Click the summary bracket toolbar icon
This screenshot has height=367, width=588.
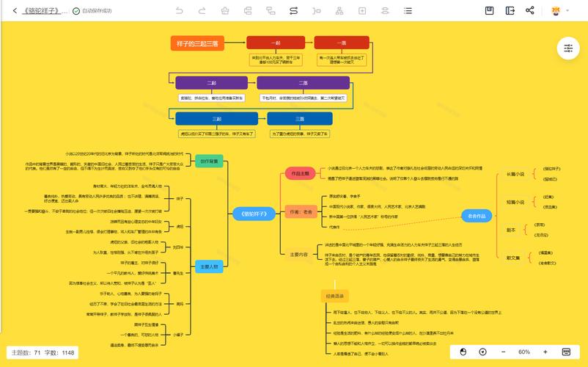(x=317, y=11)
